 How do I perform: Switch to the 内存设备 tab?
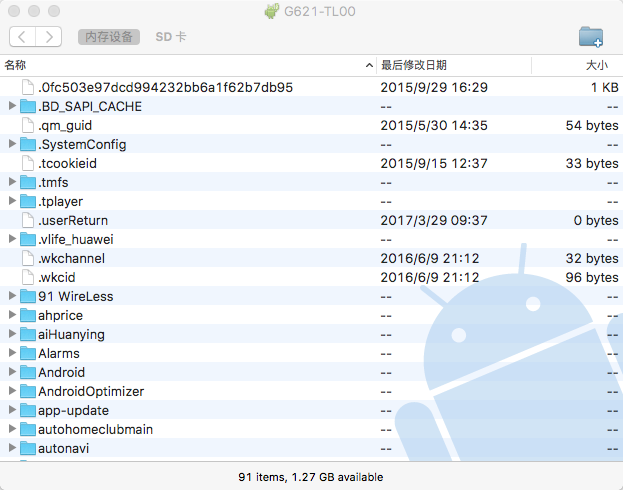[109, 37]
